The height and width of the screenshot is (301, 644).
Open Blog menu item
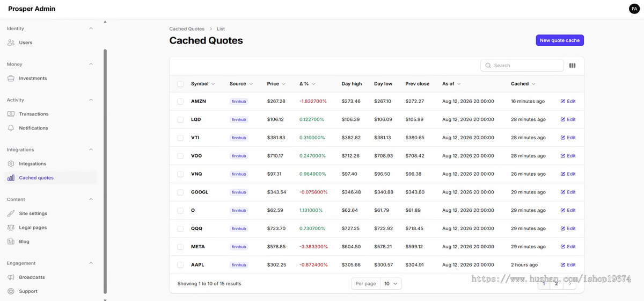point(51,241)
